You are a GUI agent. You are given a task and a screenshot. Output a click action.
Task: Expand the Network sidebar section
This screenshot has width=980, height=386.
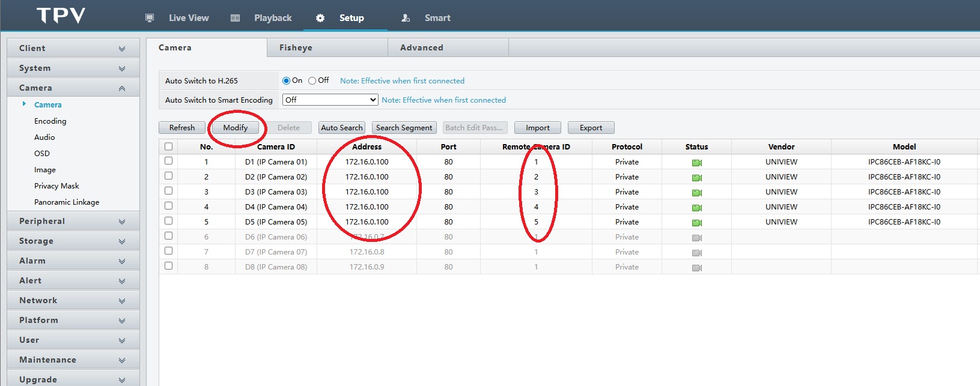(x=73, y=300)
